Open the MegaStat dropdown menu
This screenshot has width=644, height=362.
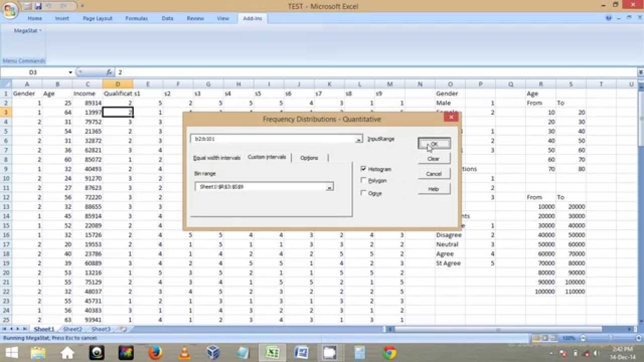(27, 31)
